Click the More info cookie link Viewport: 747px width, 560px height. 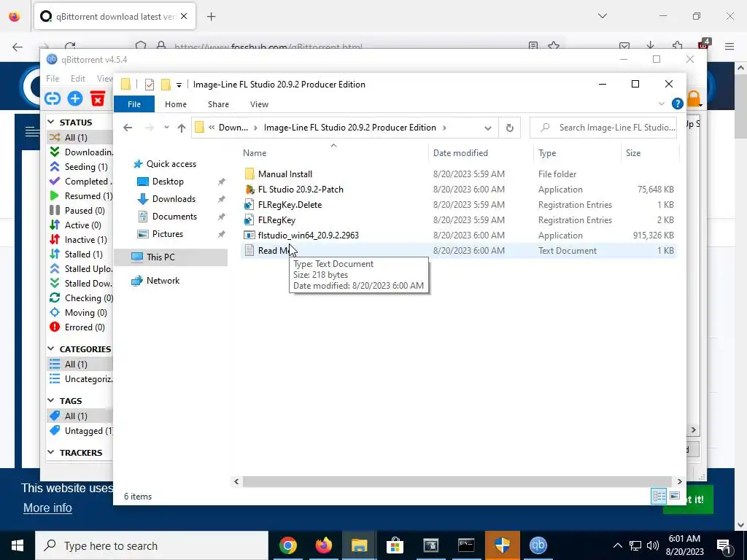[47, 507]
